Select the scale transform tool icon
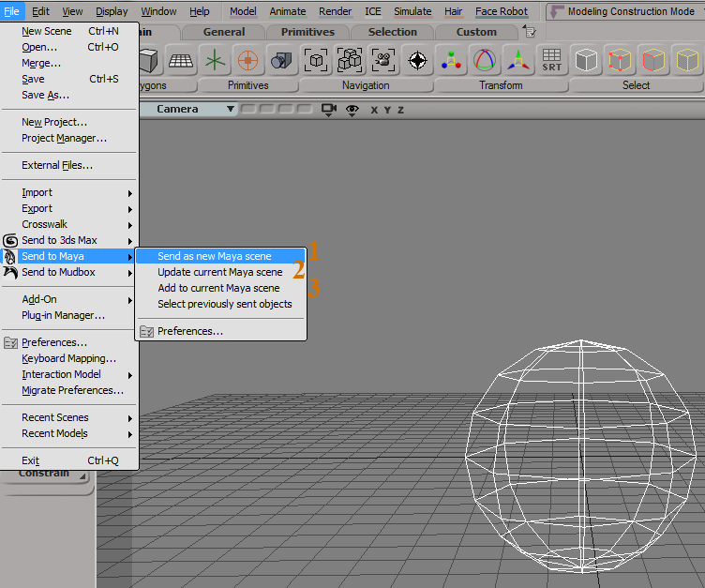 (451, 60)
